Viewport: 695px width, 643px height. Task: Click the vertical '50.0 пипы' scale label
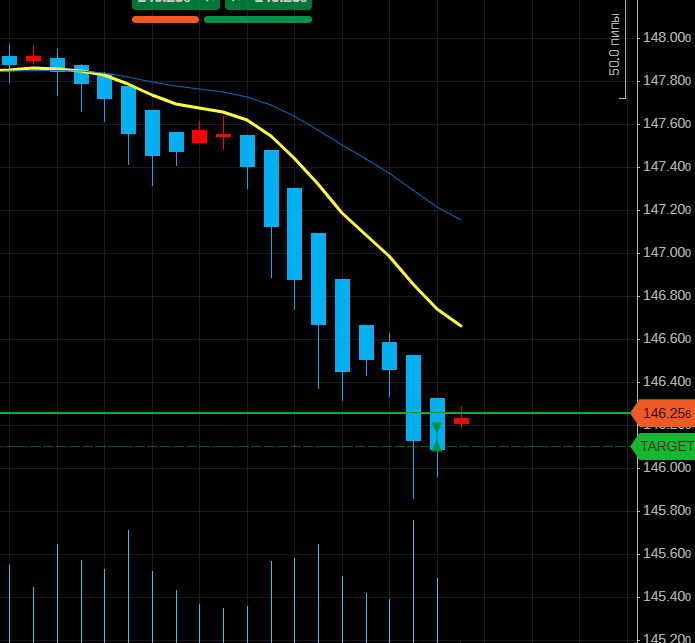pyautogui.click(x=614, y=44)
